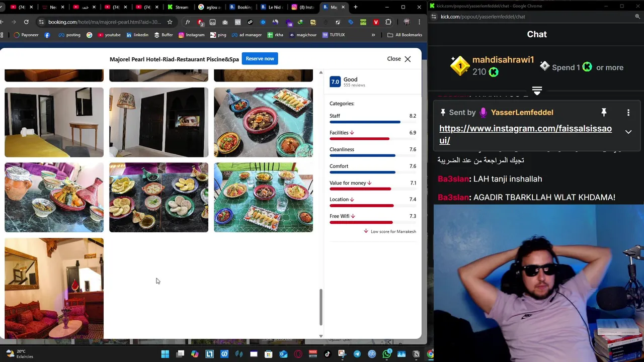The height and width of the screenshot is (362, 644).
Task: Open Telegram from the taskbar
Action: pos(357,354)
